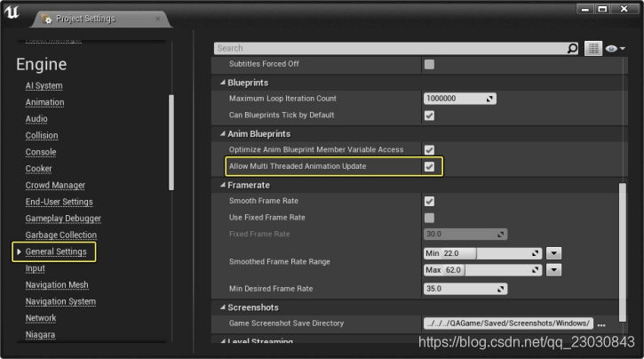The image size is (644, 359).
Task: Click the settings panel vertical scrollbar
Action: point(623,252)
